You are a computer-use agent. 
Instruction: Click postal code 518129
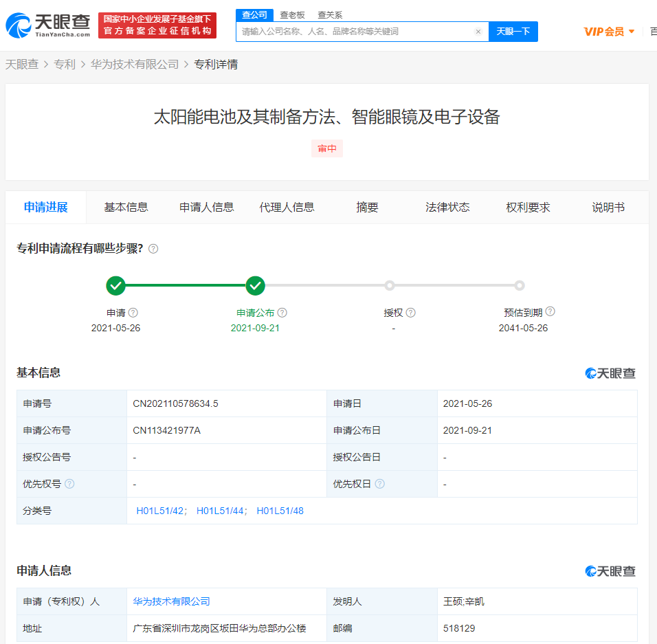click(x=459, y=628)
